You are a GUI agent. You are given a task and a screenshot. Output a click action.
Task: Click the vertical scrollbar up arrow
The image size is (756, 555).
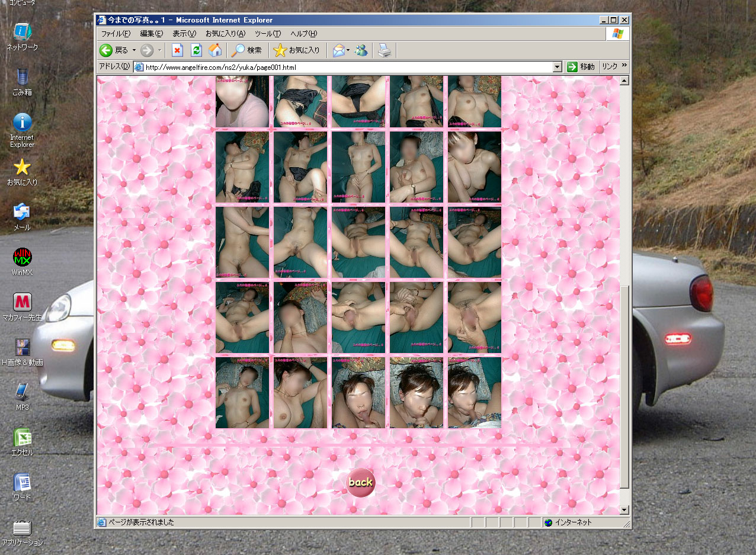click(624, 81)
